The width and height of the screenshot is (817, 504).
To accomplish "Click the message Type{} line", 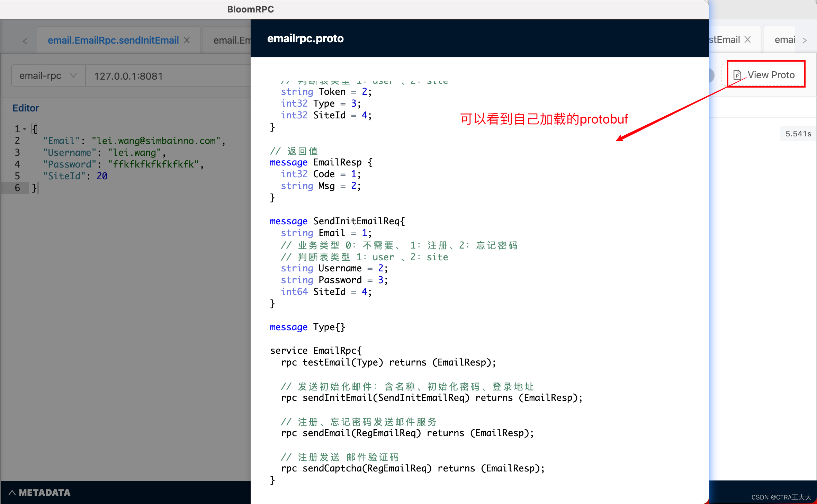I will [307, 327].
